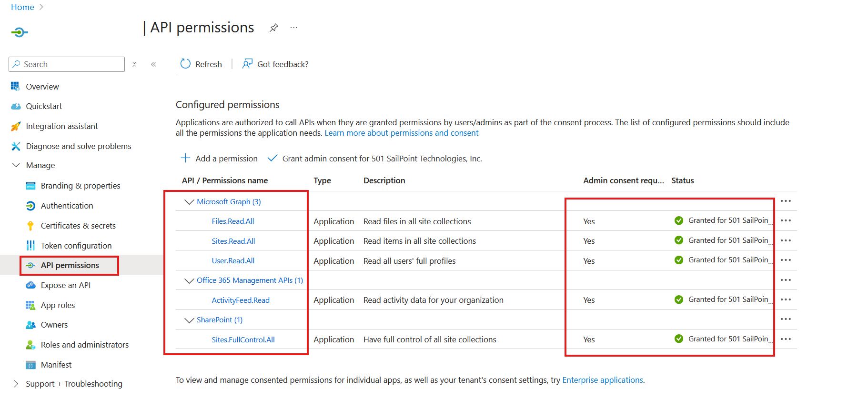Go to Expose an API page
This screenshot has width=868, height=409.
[65, 285]
